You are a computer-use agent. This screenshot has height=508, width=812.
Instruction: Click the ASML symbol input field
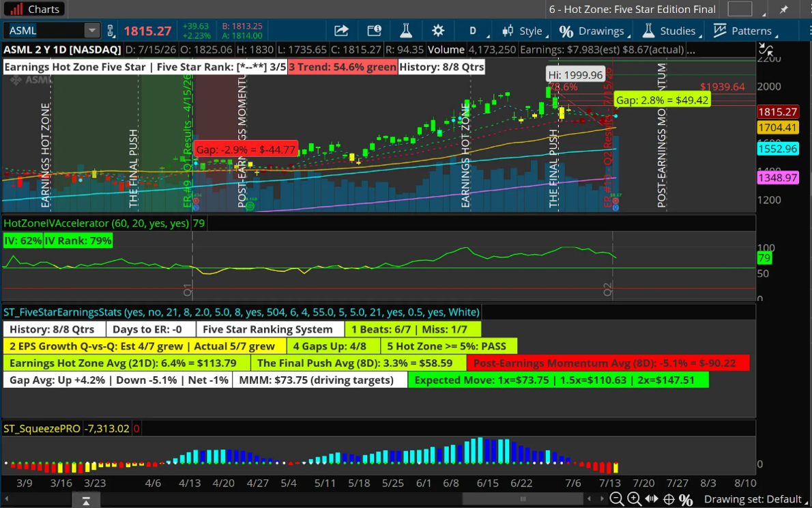[x=44, y=31]
